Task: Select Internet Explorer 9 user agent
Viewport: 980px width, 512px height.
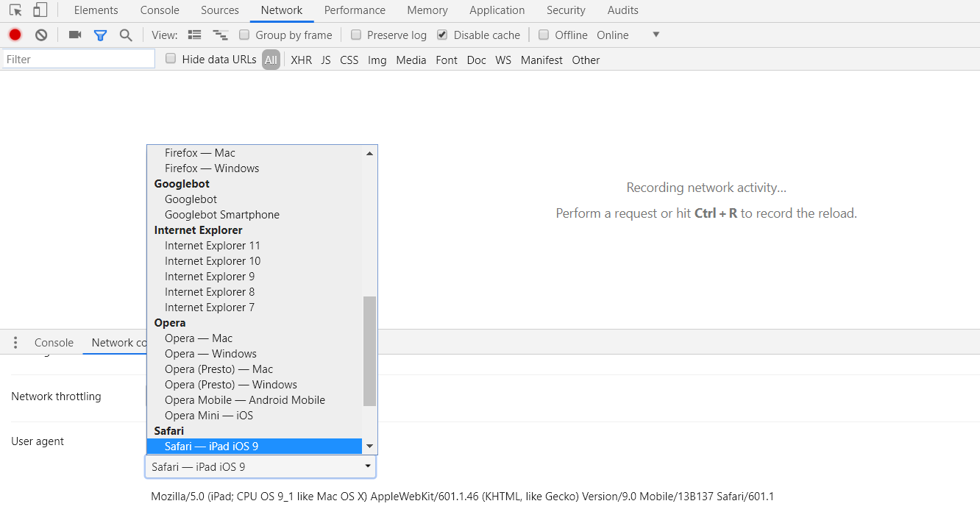Action: (255, 277)
